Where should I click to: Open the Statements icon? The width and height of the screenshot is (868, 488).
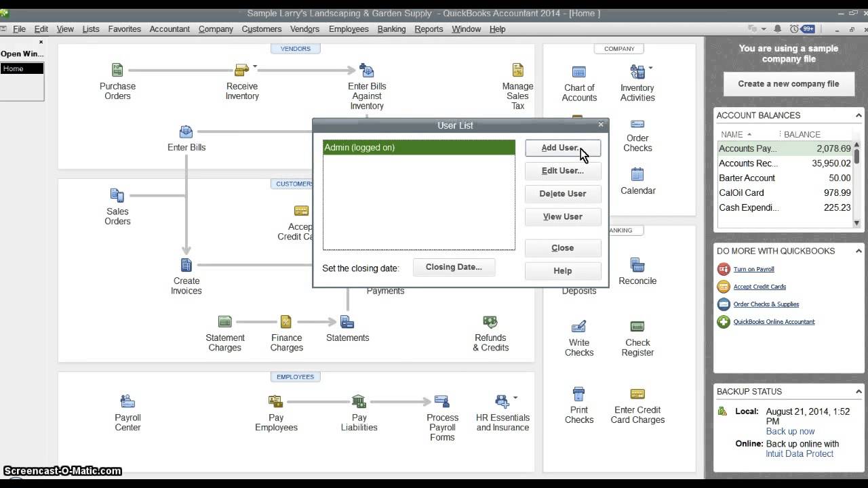tap(347, 321)
